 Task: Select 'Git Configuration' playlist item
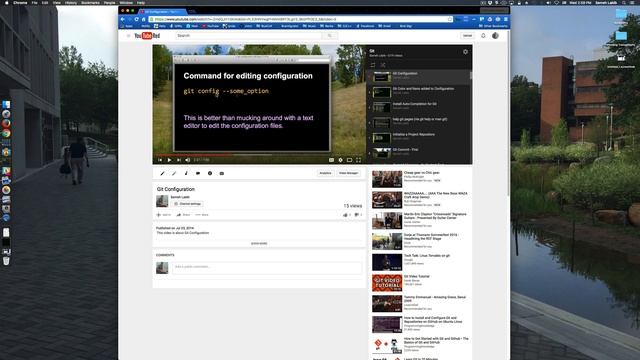(x=418, y=77)
